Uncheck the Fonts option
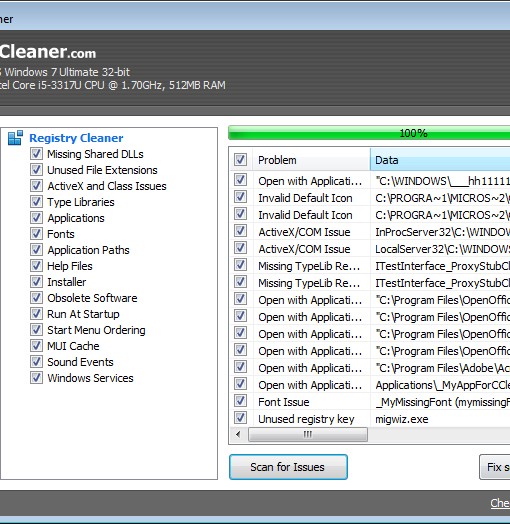Screen dimensions: 510x524 click(x=36, y=234)
